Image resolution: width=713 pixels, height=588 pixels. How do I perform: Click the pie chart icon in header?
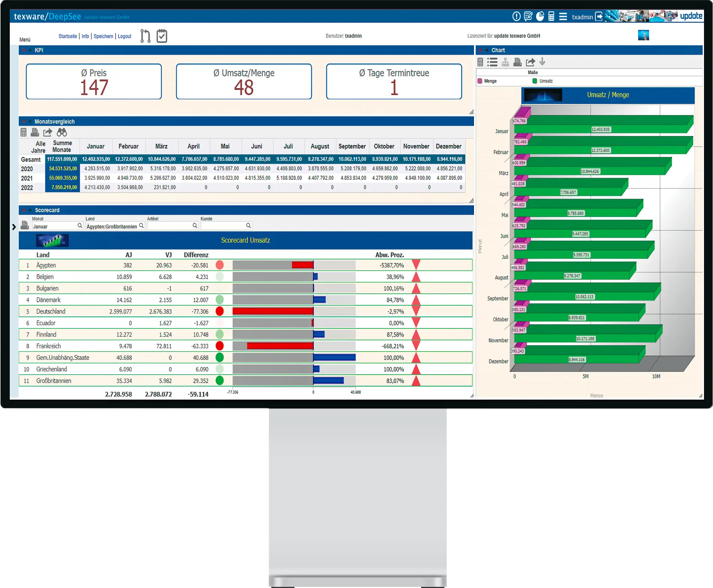(x=540, y=16)
